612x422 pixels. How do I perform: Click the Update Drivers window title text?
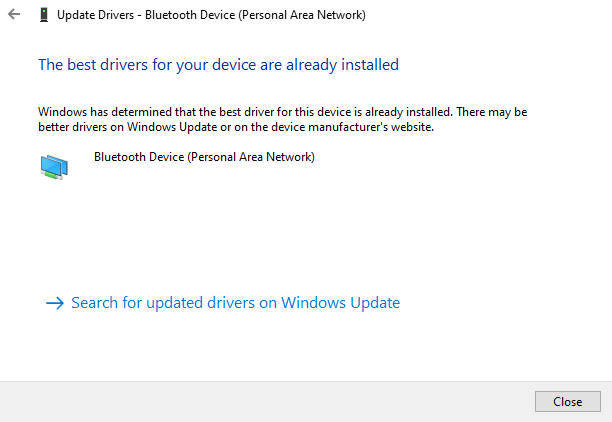pyautogui.click(x=211, y=15)
